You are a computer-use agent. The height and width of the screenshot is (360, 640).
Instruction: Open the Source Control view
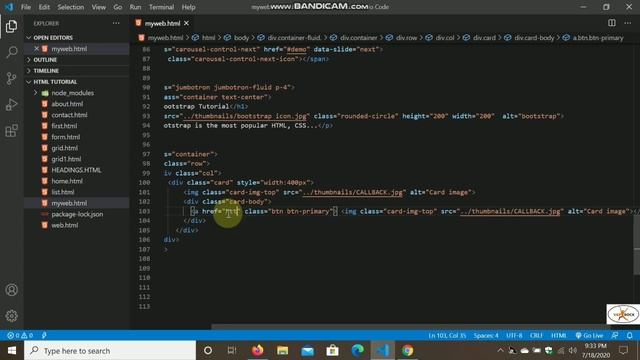tap(11, 78)
